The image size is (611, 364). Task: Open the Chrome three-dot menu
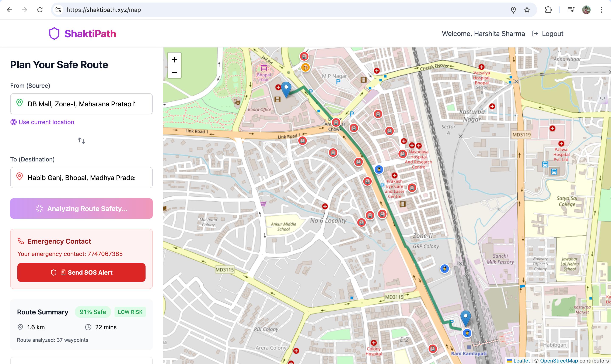pos(601,10)
